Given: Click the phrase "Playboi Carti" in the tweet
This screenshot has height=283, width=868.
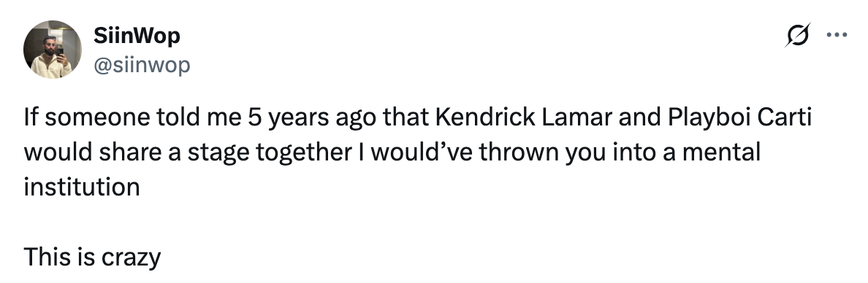Looking at the screenshot, I should [x=739, y=117].
